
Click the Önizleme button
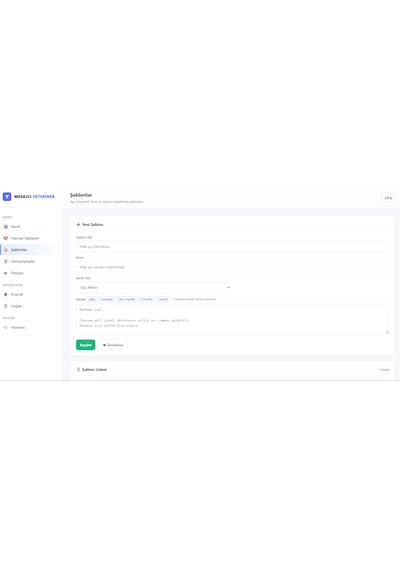113,345
